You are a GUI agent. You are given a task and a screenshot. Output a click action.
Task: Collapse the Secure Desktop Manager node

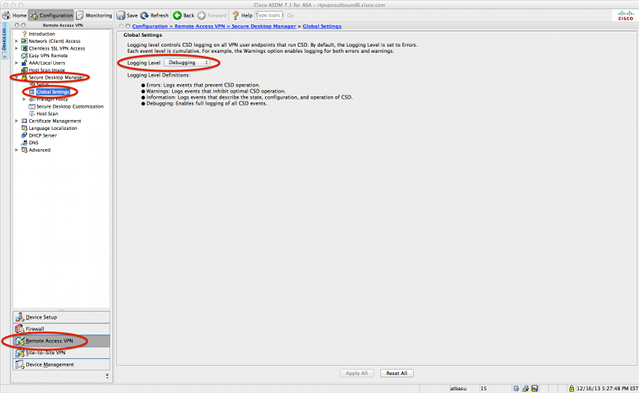pos(16,77)
